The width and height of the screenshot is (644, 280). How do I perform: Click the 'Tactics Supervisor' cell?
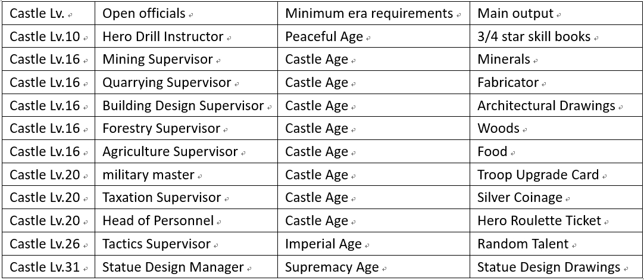[157, 244]
